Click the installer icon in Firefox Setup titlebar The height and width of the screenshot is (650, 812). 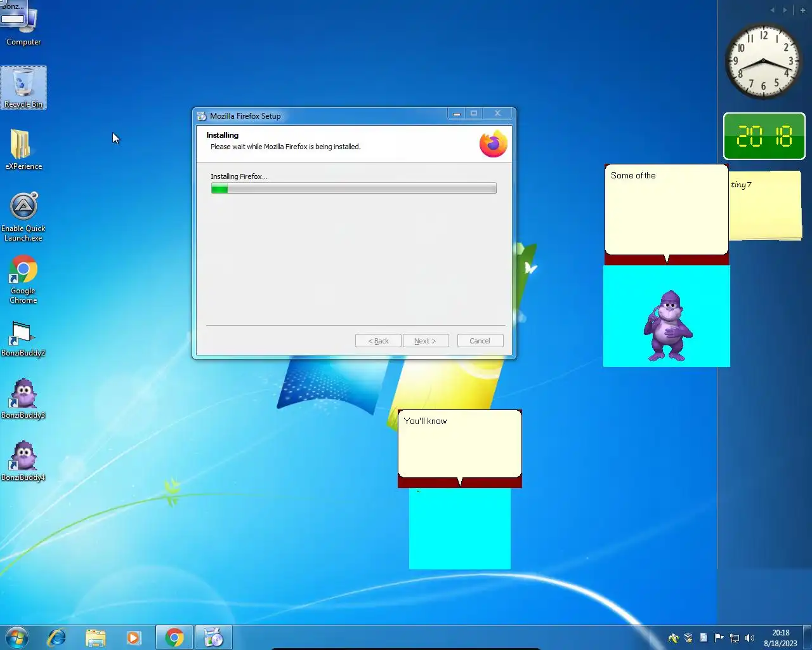tap(202, 116)
